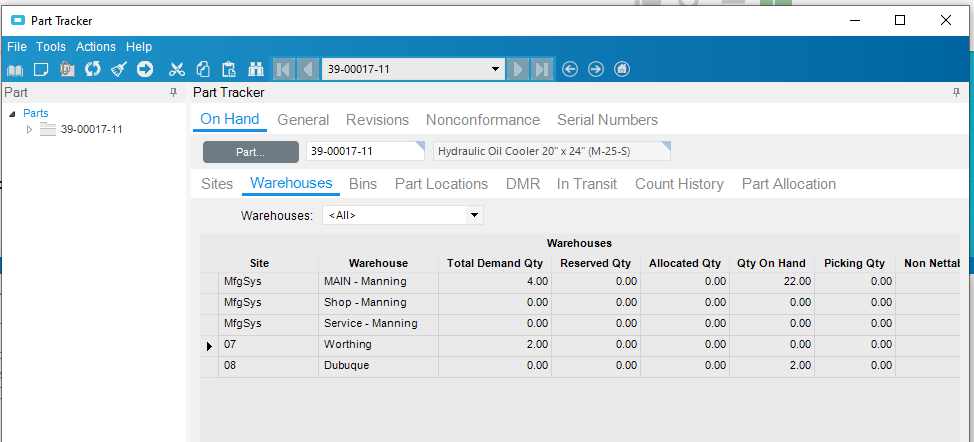Switch to the Bins sub-tab
Screen dimensions: 974x442
[x=363, y=184]
